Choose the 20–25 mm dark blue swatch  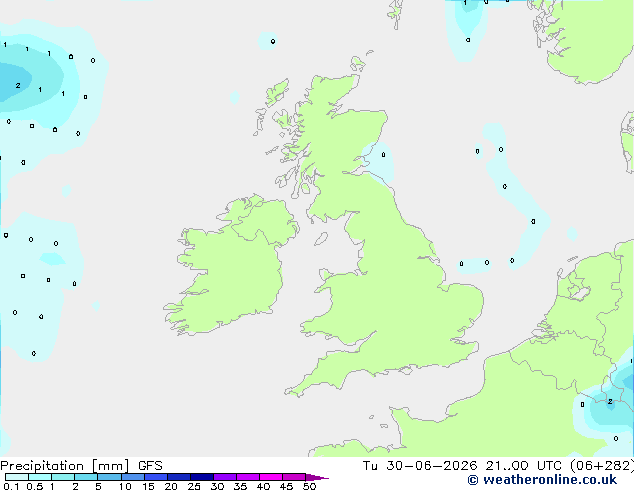pyautogui.click(x=179, y=477)
